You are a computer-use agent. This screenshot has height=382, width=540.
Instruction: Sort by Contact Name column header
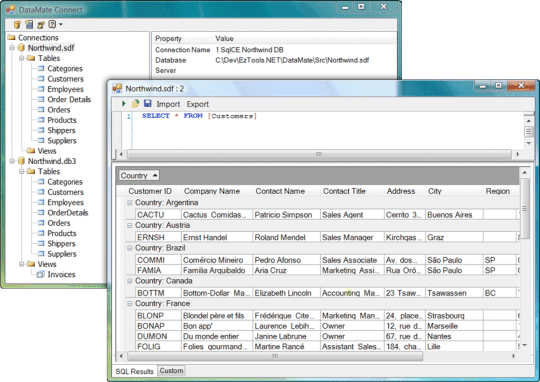coord(280,191)
